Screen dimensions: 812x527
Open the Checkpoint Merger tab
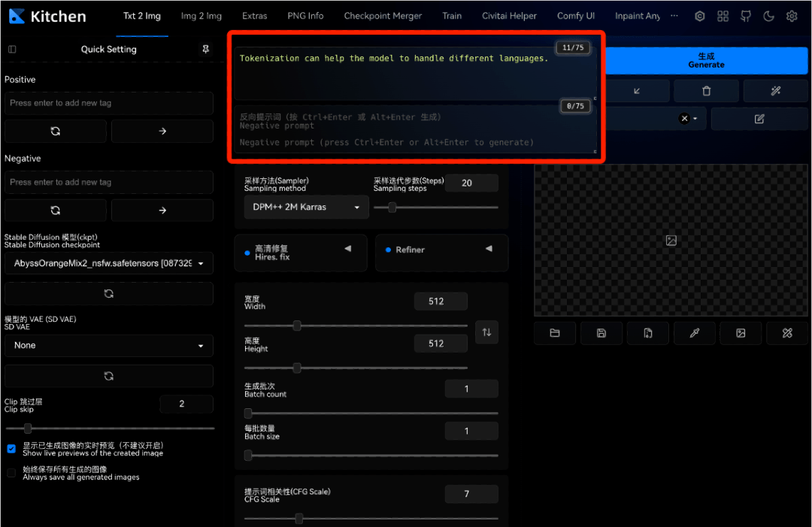[x=383, y=15]
